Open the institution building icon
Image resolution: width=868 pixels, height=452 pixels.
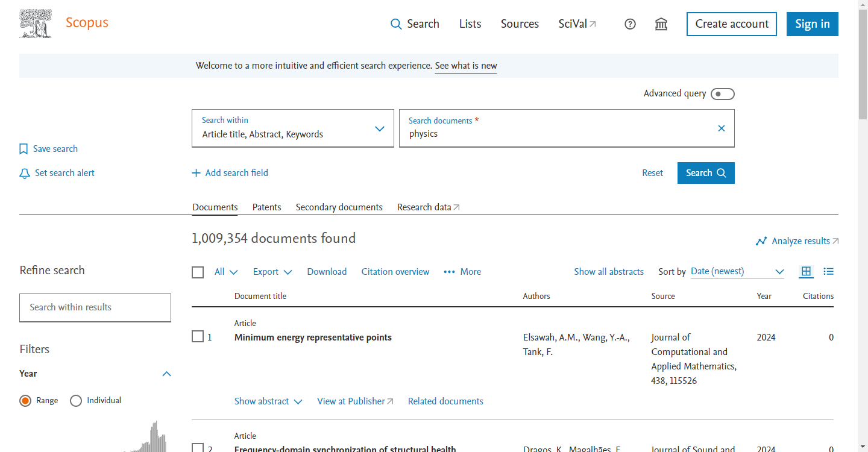661,24
